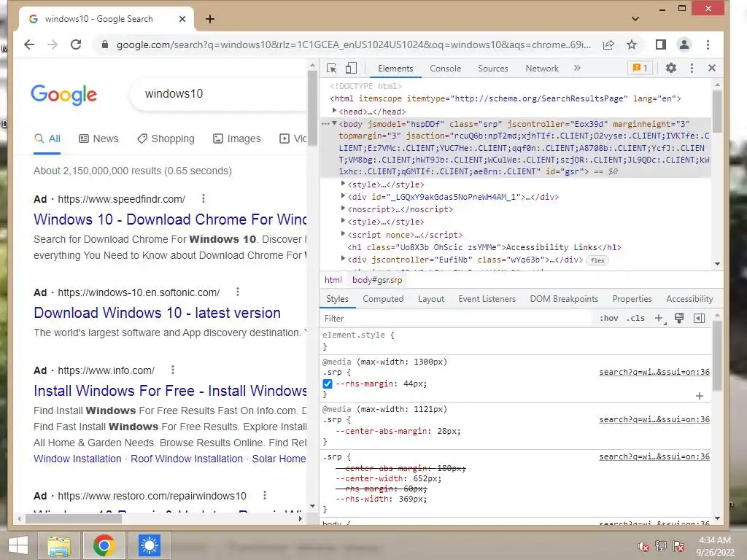
Task: Switch to the Elements tab
Action: [x=395, y=69]
